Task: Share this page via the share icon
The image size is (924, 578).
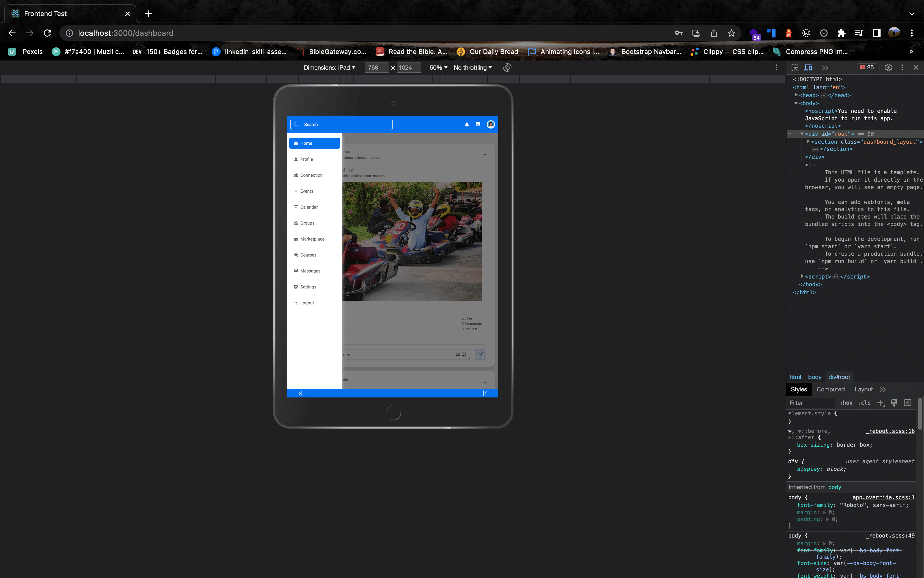Action: coord(714,33)
